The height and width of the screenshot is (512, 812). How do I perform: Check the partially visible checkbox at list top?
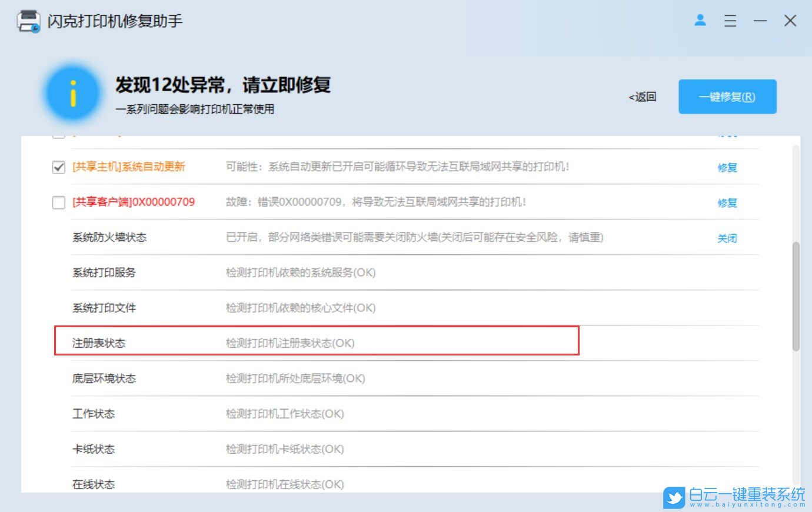coord(58,134)
